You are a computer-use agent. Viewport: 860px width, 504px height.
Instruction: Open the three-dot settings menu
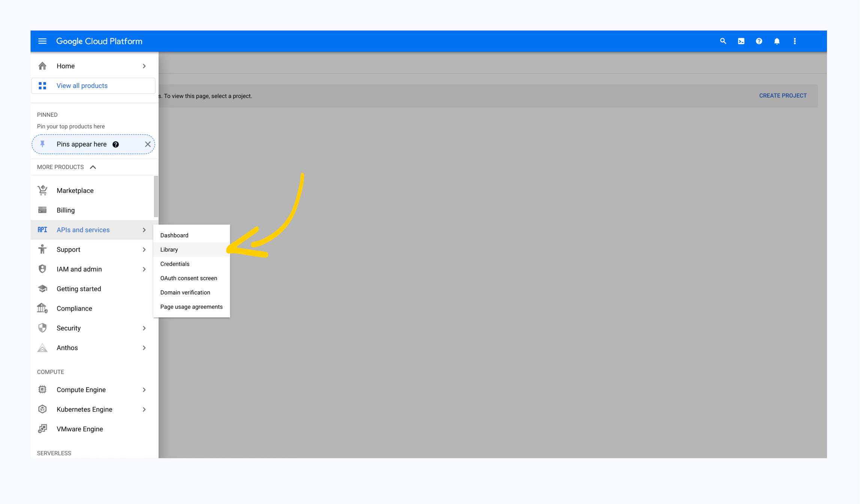click(x=795, y=41)
